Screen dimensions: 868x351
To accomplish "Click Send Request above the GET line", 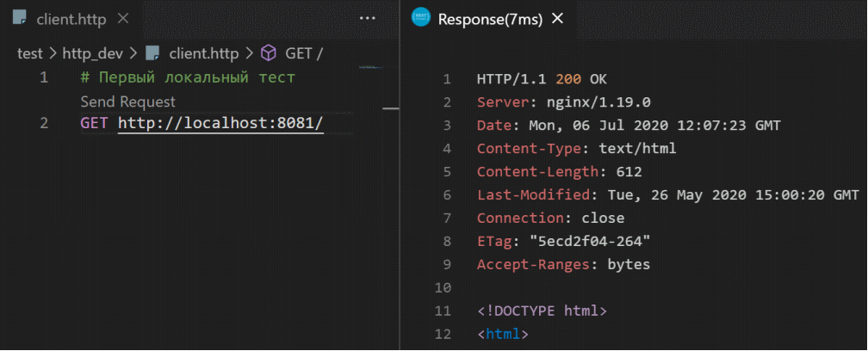I will point(127,102).
